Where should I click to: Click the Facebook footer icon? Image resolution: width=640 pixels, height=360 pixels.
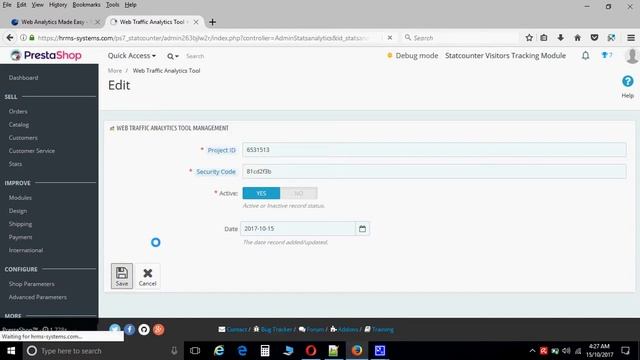click(129, 329)
